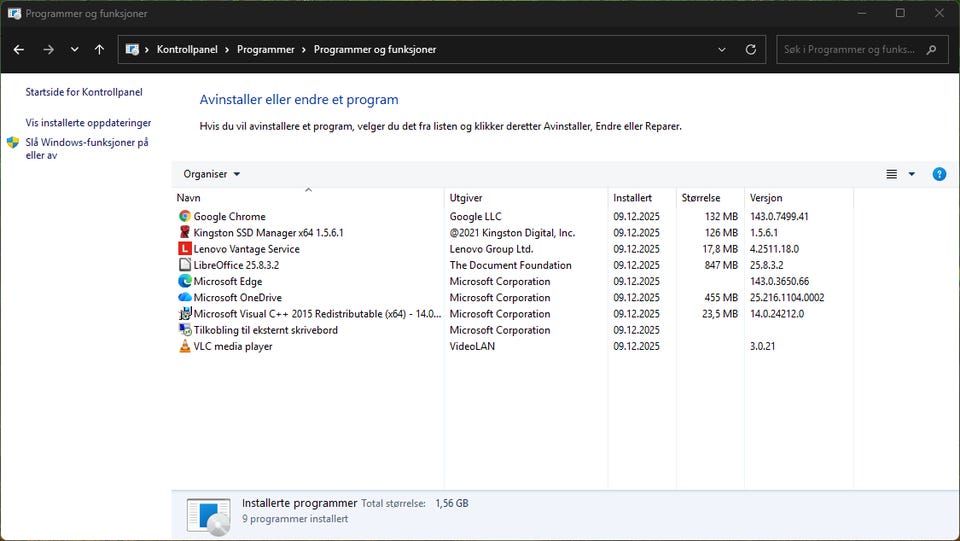Open the address bar history dropdown
Image resolution: width=960 pixels, height=541 pixels.
tap(722, 49)
